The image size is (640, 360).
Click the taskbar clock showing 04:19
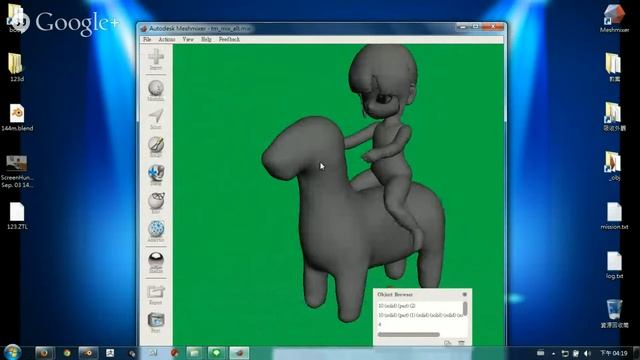coord(614,353)
